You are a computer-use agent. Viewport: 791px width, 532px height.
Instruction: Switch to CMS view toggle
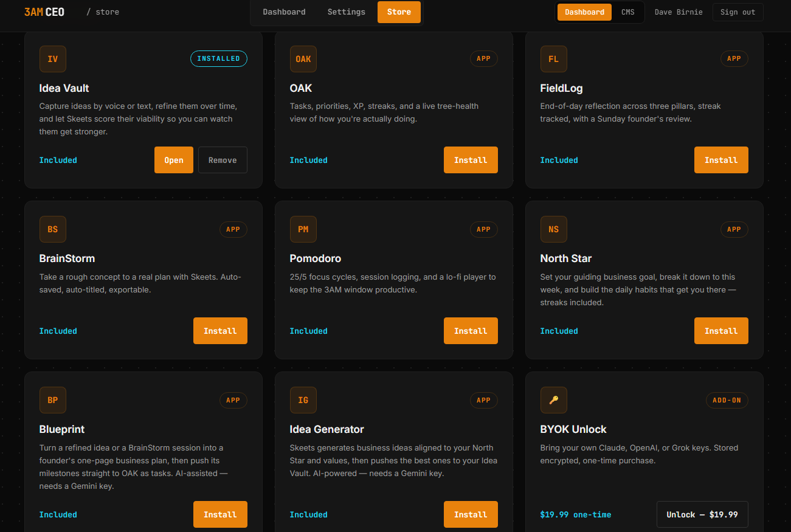627,12
